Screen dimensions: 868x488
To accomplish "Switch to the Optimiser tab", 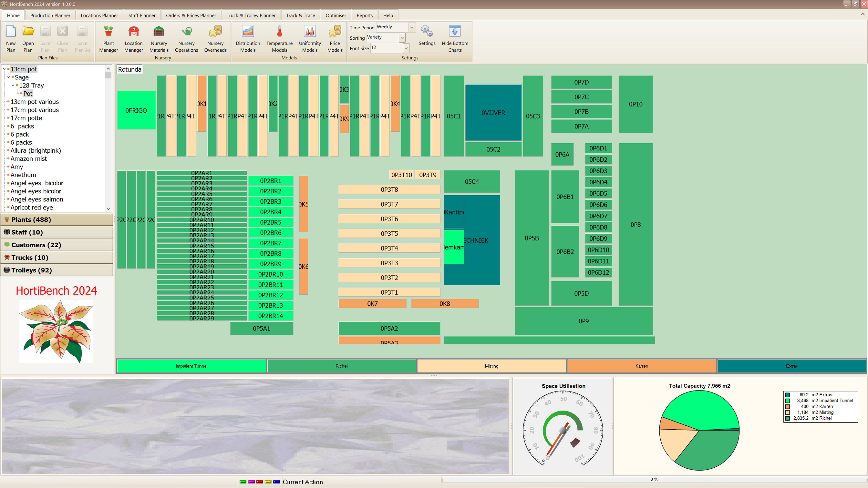I will [336, 15].
